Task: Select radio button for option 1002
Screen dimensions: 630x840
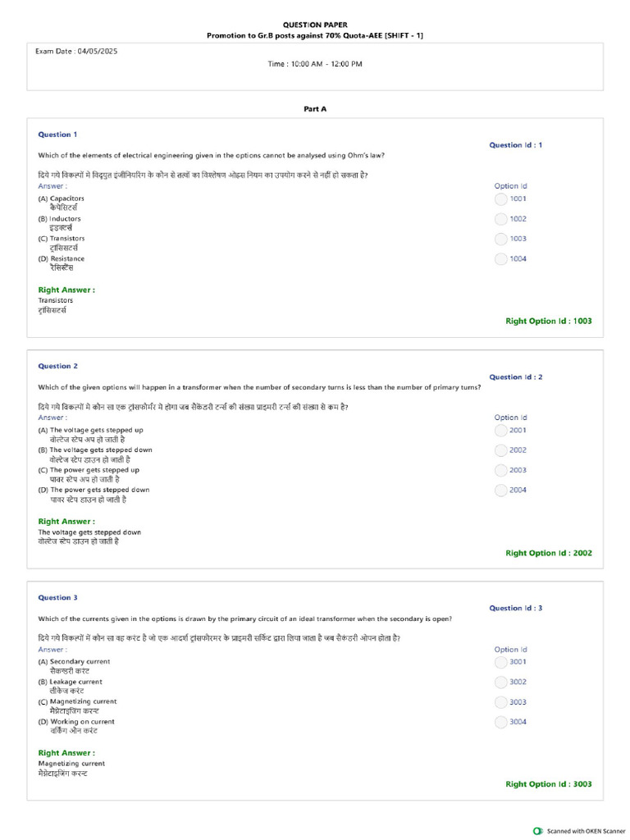Action: click(501, 219)
